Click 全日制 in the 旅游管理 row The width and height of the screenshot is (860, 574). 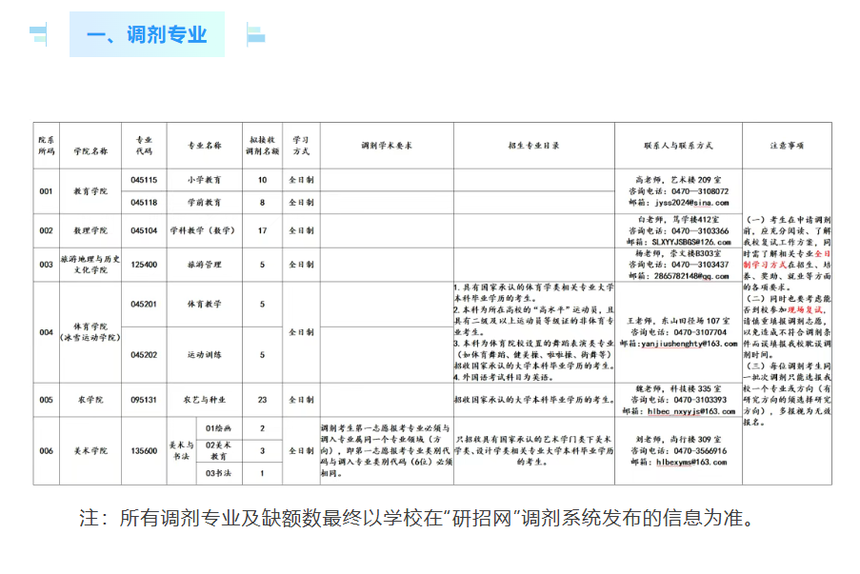[301, 265]
